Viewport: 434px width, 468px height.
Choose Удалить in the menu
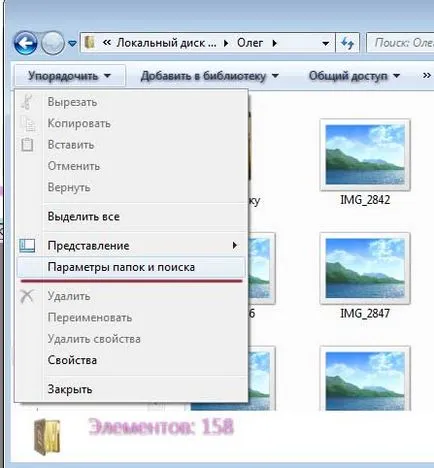click(x=132, y=296)
